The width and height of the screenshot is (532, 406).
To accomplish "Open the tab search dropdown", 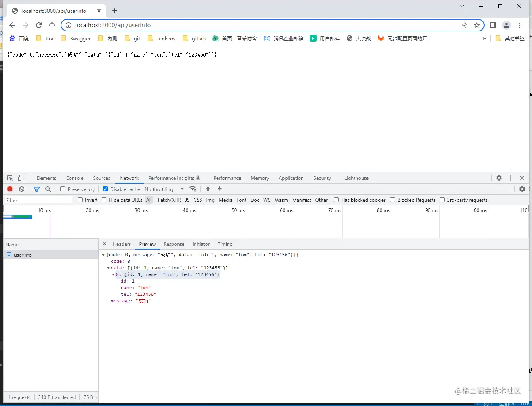I will tap(462, 6).
